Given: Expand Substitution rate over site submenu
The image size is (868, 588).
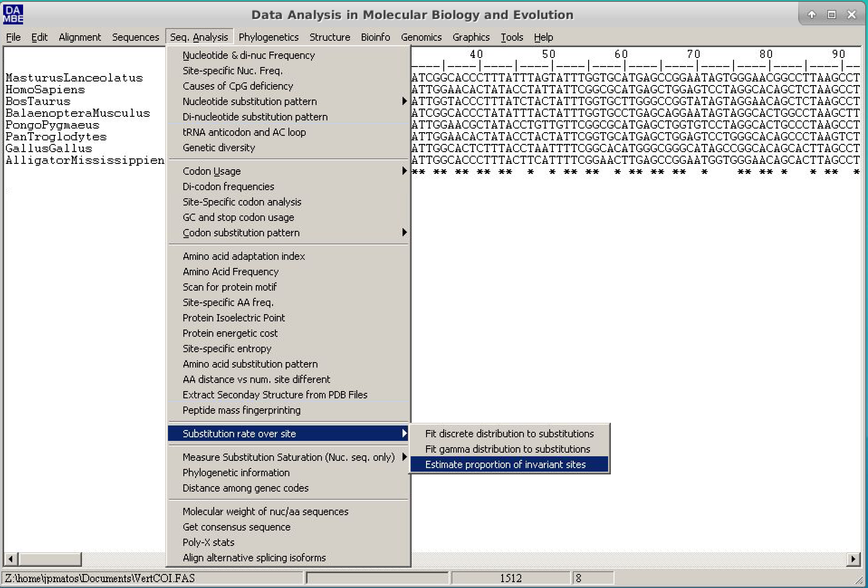Looking at the screenshot, I should point(288,434).
